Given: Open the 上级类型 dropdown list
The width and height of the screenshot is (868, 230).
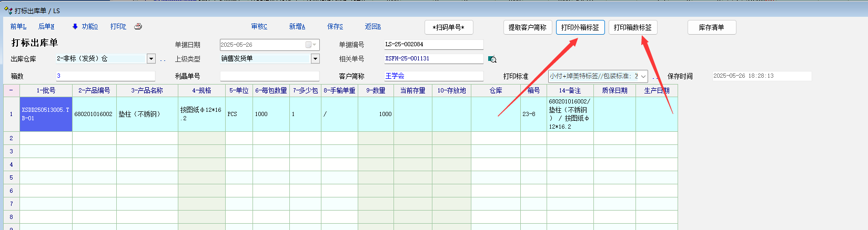Looking at the screenshot, I should pyautogui.click(x=315, y=59).
